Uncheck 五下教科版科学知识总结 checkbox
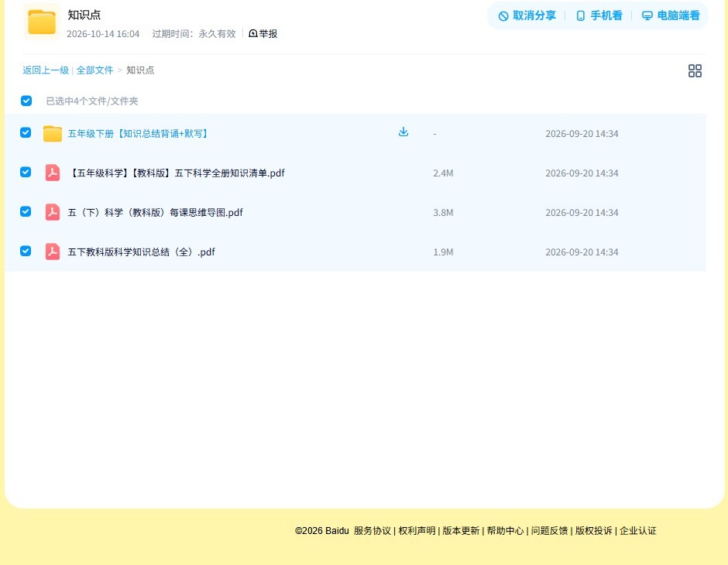This screenshot has height=565, width=728. [26, 252]
